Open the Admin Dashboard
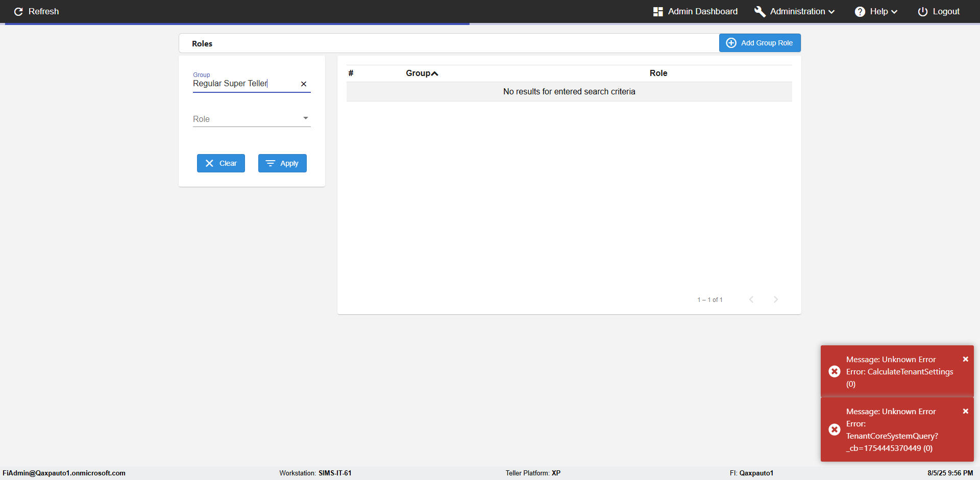The width and height of the screenshot is (980, 480). (x=695, y=11)
